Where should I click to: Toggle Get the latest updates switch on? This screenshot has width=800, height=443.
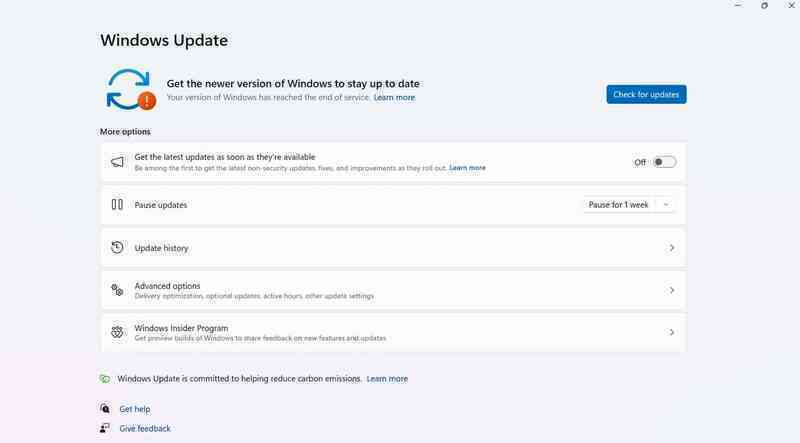[x=664, y=162]
